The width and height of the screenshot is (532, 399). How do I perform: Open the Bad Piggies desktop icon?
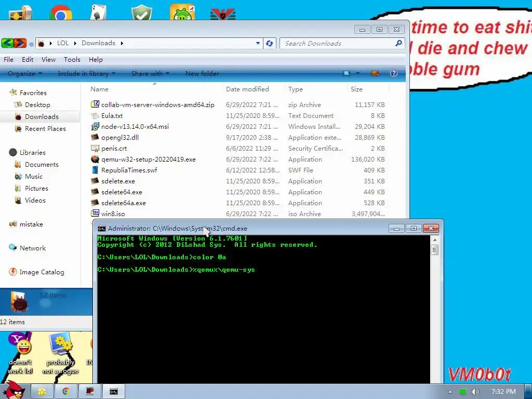point(182,13)
